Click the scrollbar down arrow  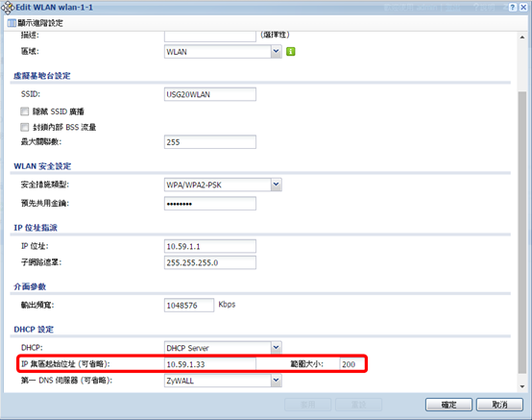(x=522, y=386)
